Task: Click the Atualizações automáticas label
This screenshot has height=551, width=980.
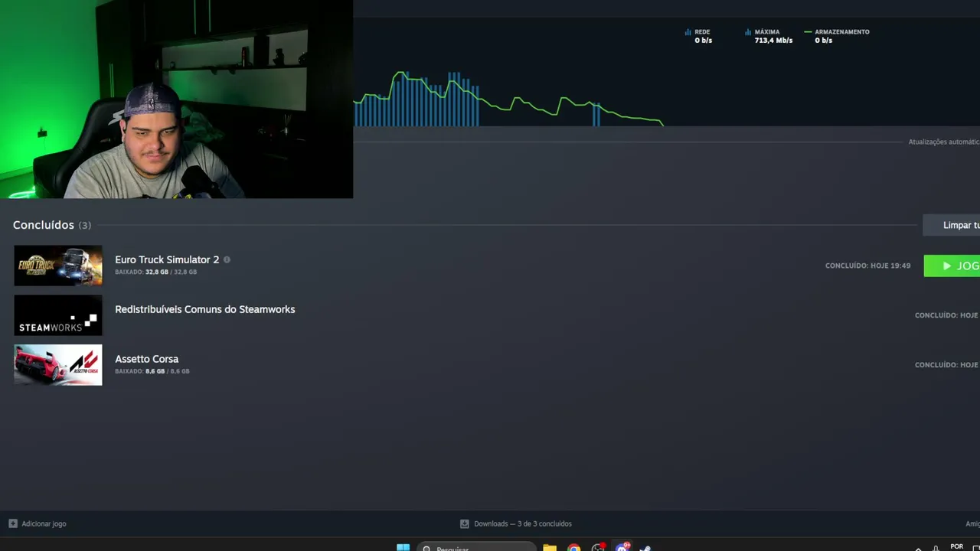Action: [x=944, y=142]
